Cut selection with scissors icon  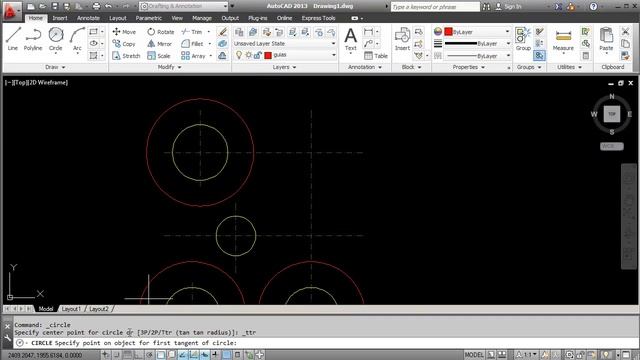coord(625,31)
